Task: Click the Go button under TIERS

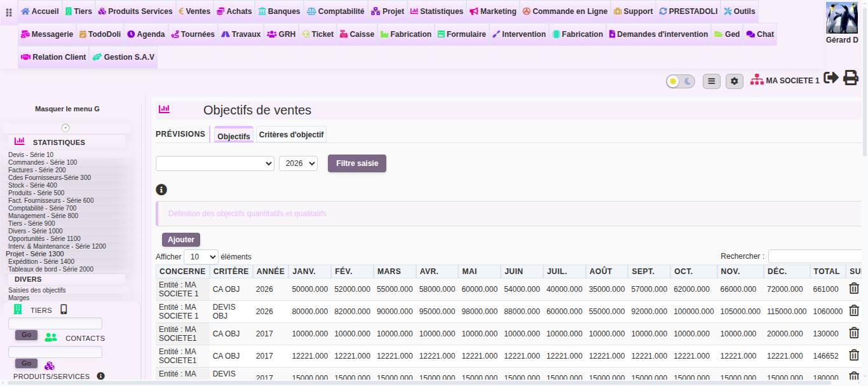Action: point(26,335)
